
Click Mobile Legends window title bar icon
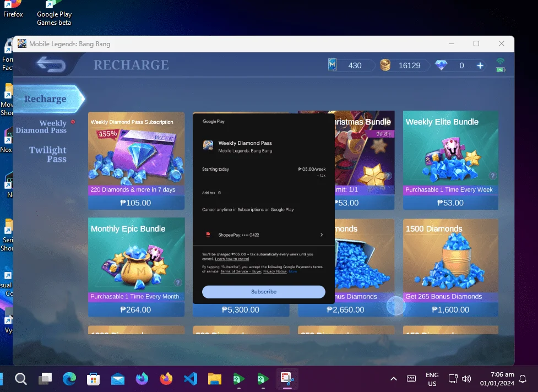click(22, 43)
